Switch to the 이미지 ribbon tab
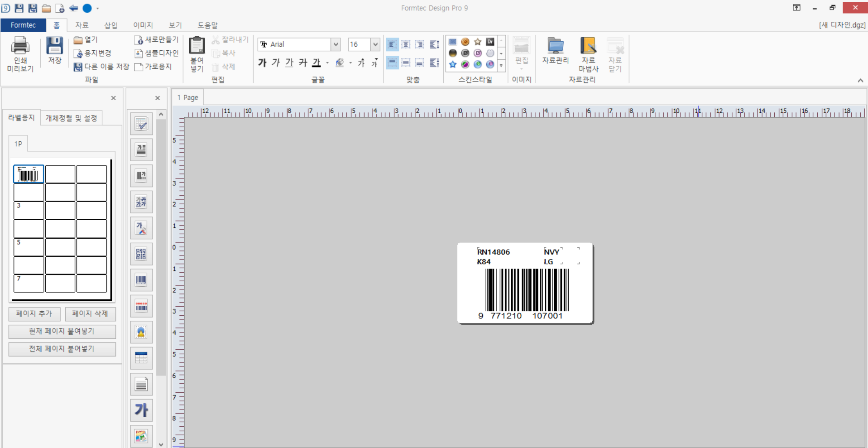The height and width of the screenshot is (448, 868). tap(143, 25)
